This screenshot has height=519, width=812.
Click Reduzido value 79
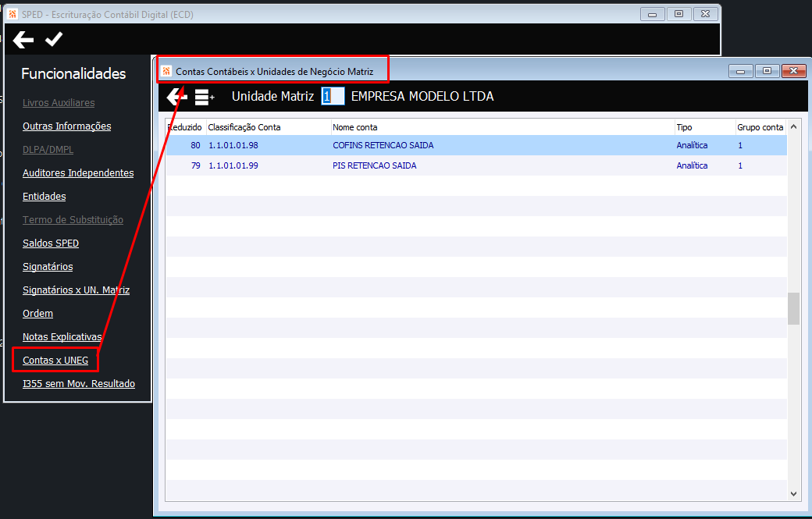[x=195, y=165]
